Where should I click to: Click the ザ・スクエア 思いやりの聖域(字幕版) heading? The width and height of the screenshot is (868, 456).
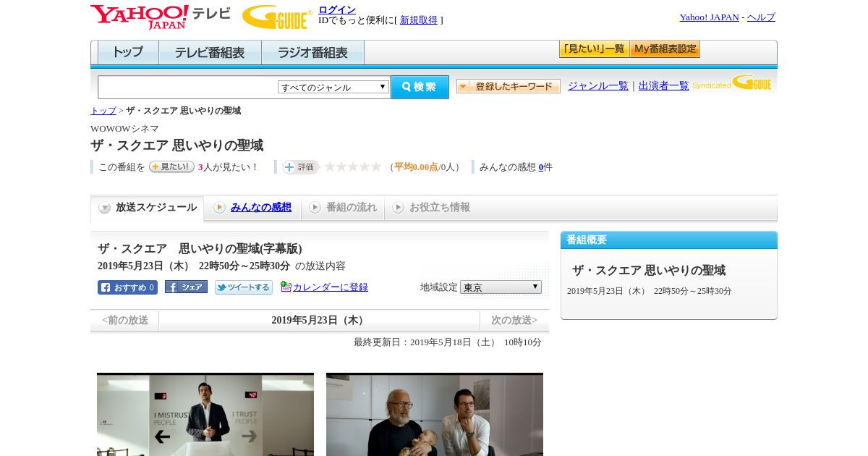pos(200,249)
